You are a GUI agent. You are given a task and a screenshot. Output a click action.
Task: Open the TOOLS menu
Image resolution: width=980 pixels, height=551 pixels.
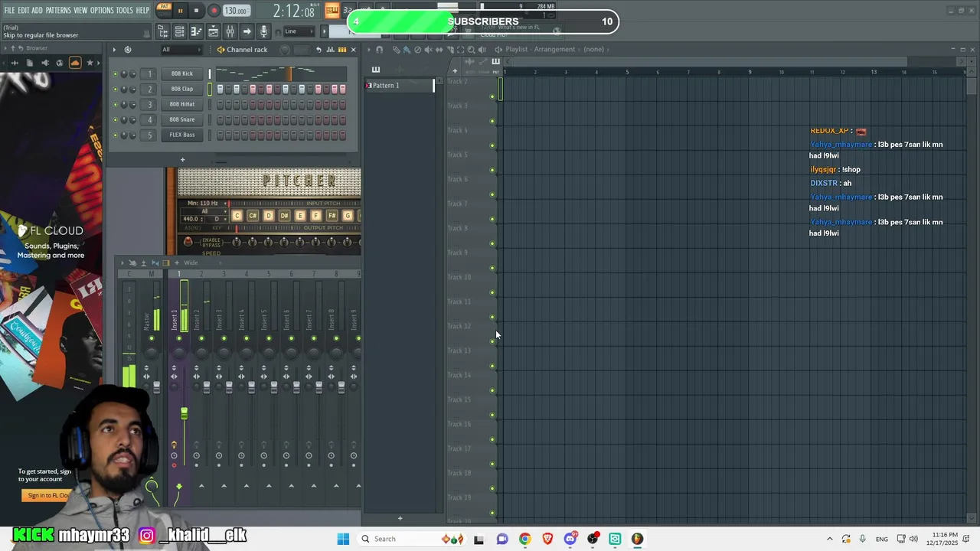[124, 11]
